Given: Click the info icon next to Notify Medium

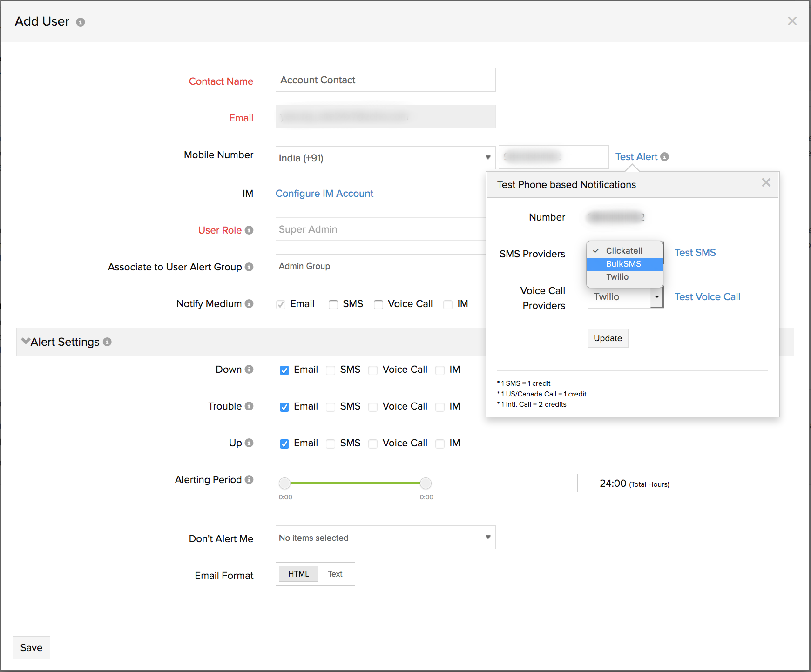Looking at the screenshot, I should point(249,304).
